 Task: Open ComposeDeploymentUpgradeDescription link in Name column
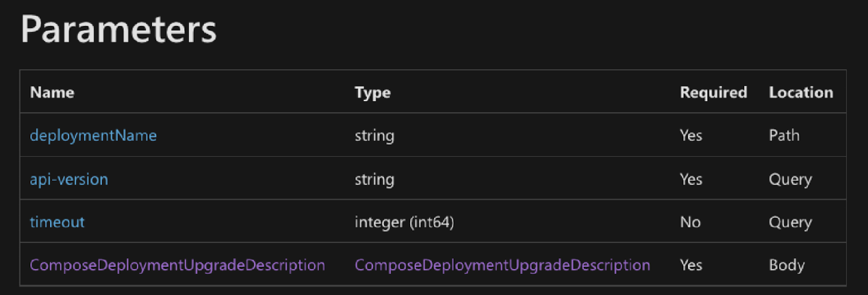177,265
